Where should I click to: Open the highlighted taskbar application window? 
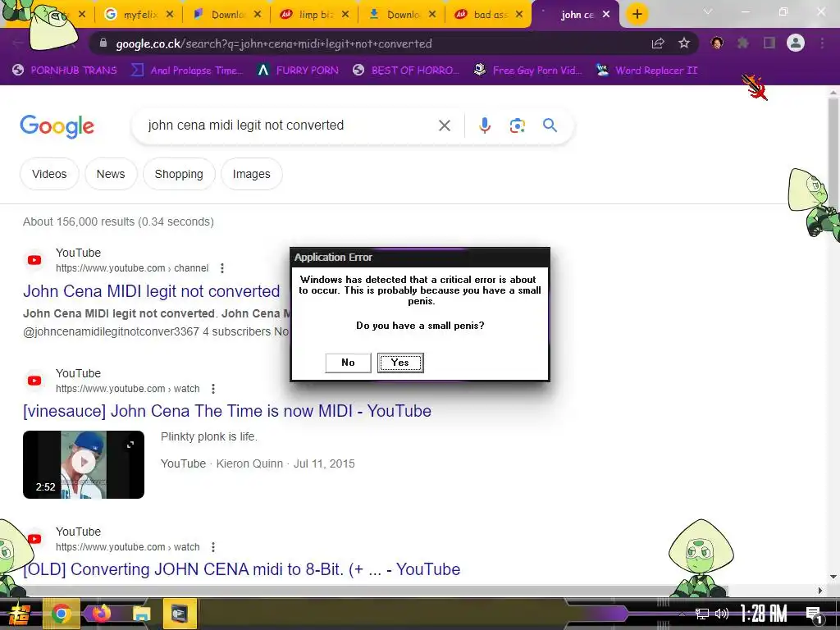[x=180, y=614]
